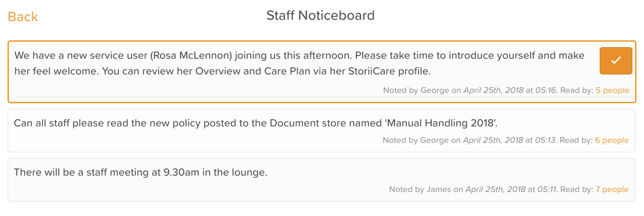Click the 05:13 timestamp on the policy notice

click(x=545, y=140)
